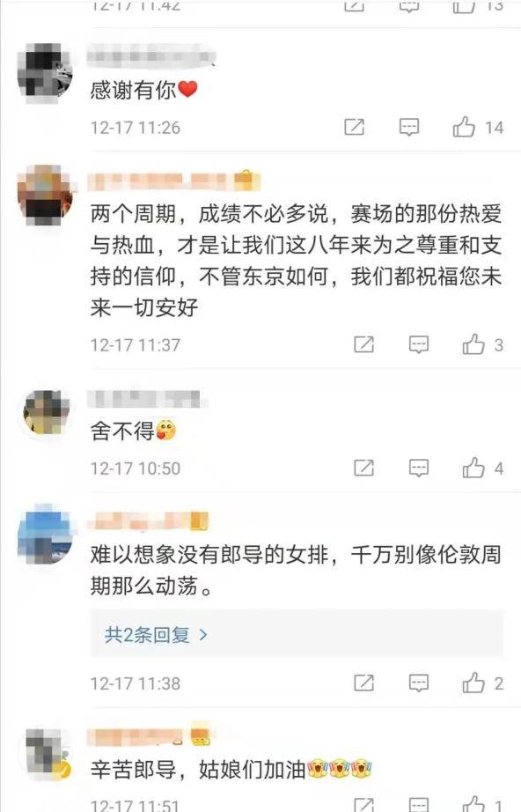
Task: Like the '难以想象没有郎导' comment with 2 likes
Action: click(473, 683)
